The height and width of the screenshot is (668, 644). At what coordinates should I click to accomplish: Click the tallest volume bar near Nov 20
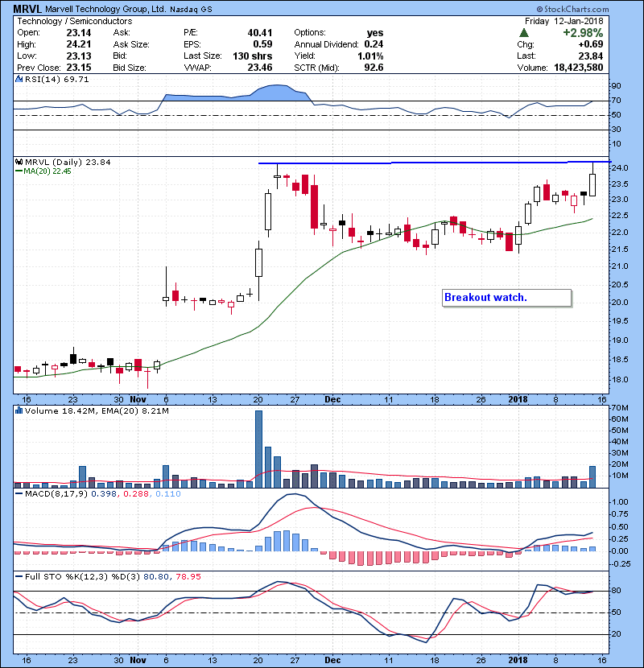click(258, 449)
